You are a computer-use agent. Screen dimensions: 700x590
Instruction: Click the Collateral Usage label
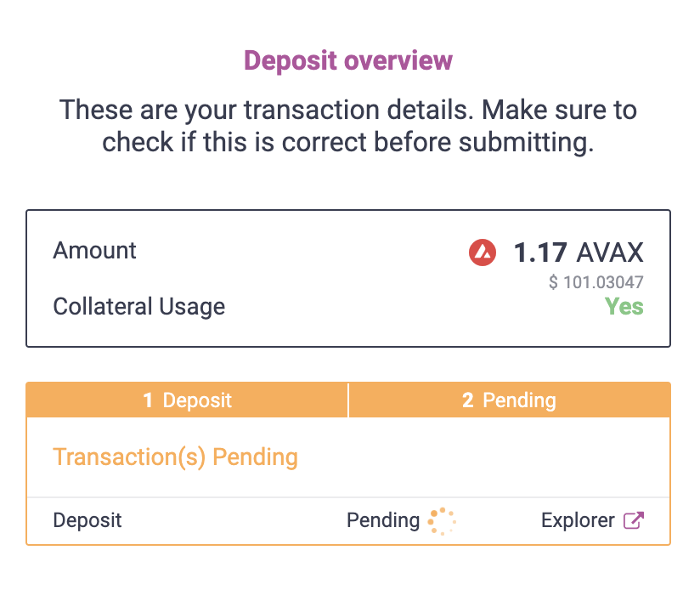click(x=138, y=307)
